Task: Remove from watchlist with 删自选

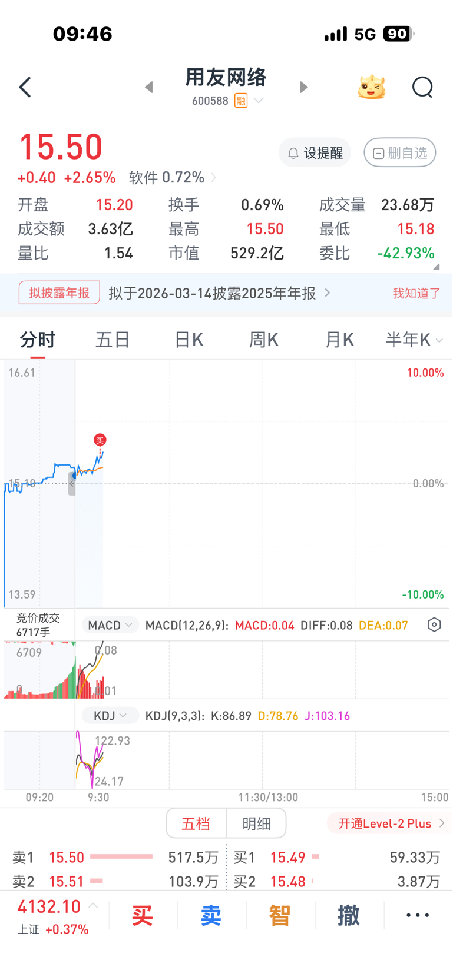Action: 400,153
